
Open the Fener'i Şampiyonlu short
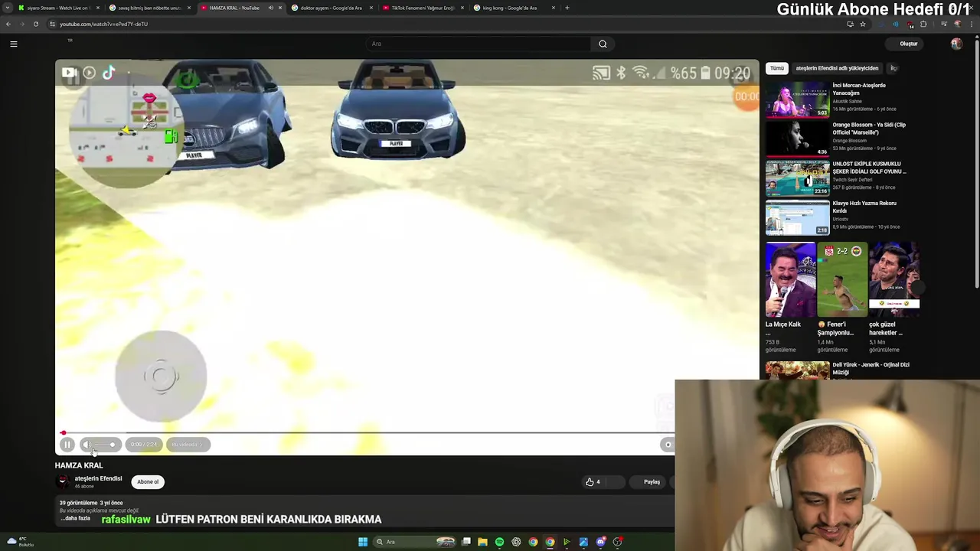pos(842,279)
